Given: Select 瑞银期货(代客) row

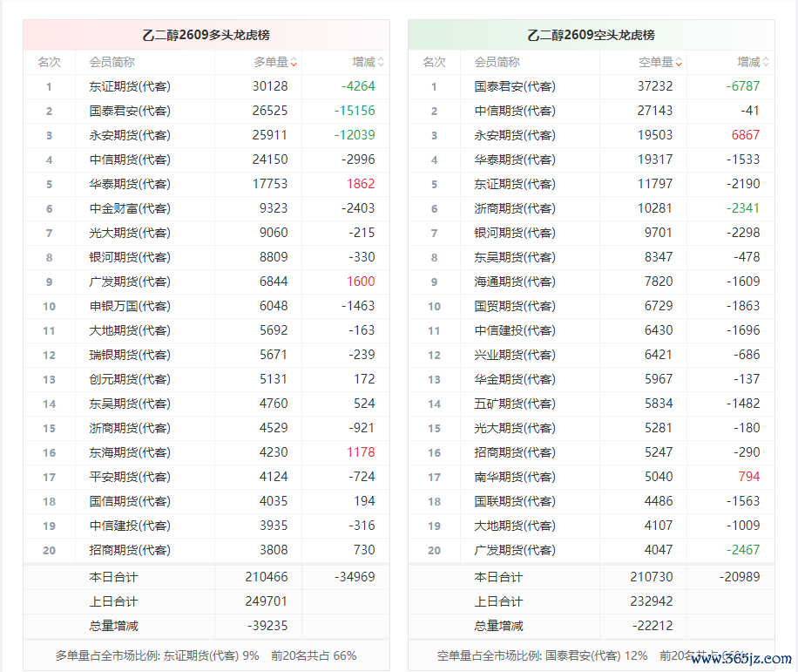Looking at the screenshot, I should pyautogui.click(x=206, y=356).
